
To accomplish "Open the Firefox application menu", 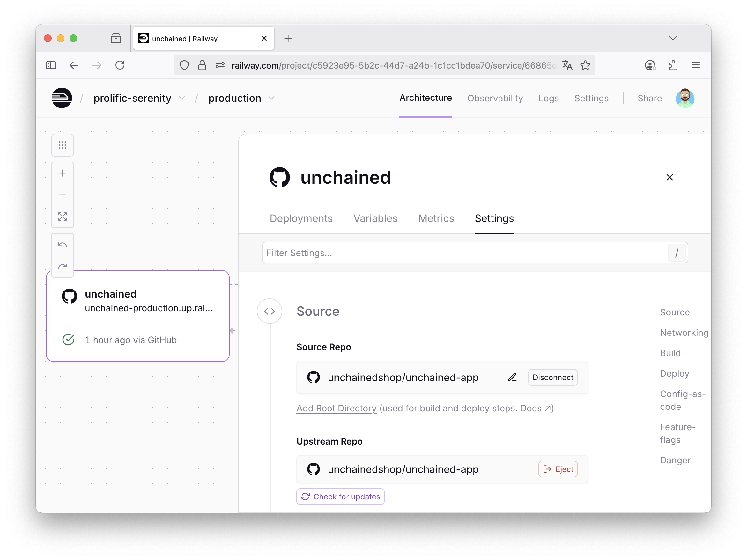I will (696, 65).
